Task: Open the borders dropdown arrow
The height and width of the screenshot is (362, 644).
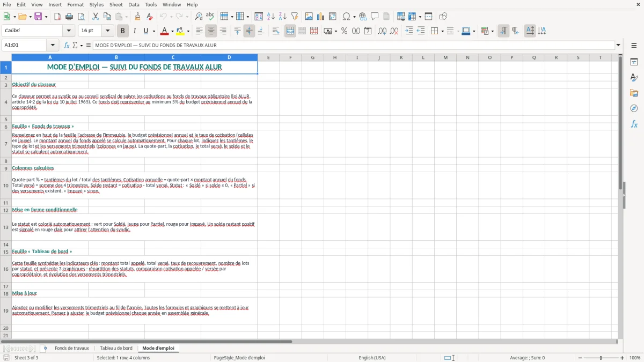Action: click(x=442, y=31)
